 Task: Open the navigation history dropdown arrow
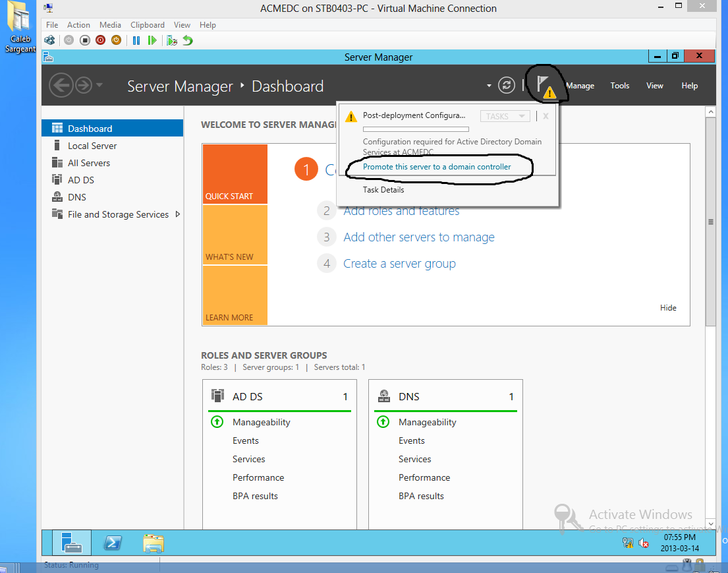pos(99,85)
